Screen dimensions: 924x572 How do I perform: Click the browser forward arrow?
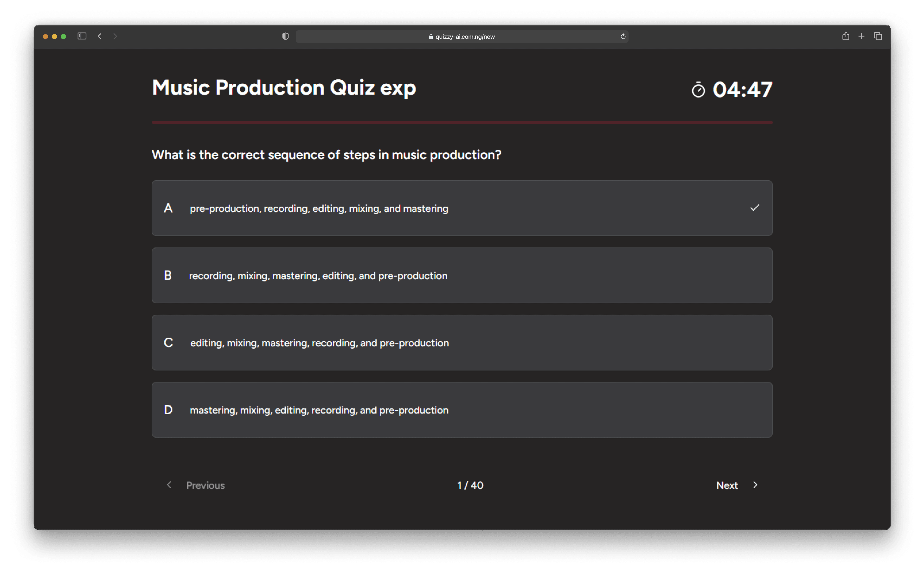[115, 36]
